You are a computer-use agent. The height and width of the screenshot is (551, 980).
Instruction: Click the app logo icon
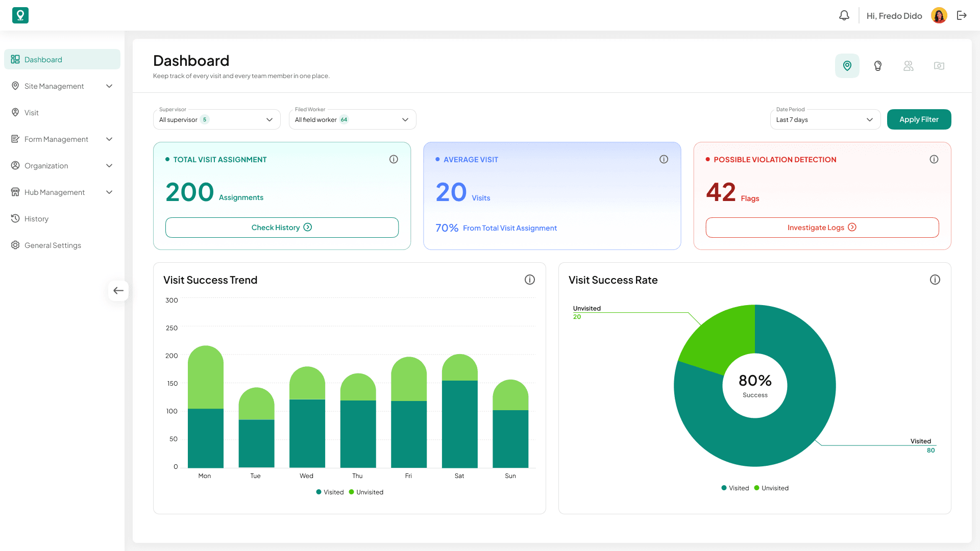tap(20, 15)
